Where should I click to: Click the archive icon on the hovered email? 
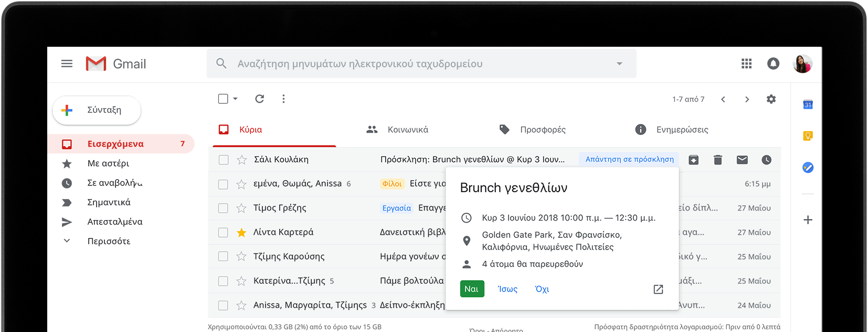point(693,160)
